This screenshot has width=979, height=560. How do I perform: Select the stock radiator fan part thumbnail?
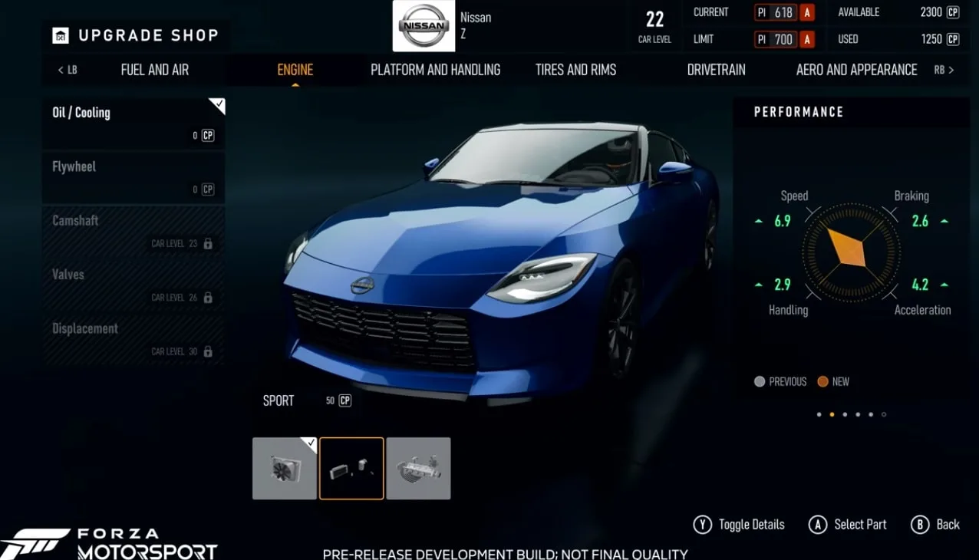click(x=285, y=468)
